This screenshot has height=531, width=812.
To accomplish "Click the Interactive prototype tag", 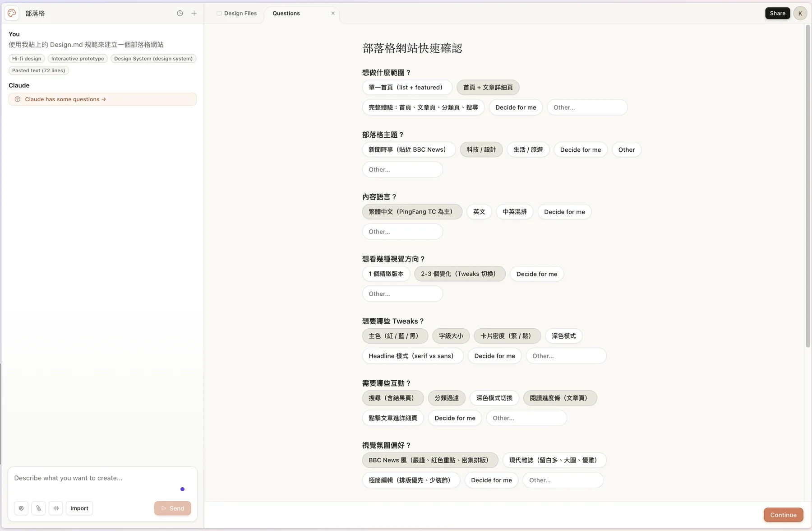I will (x=78, y=59).
